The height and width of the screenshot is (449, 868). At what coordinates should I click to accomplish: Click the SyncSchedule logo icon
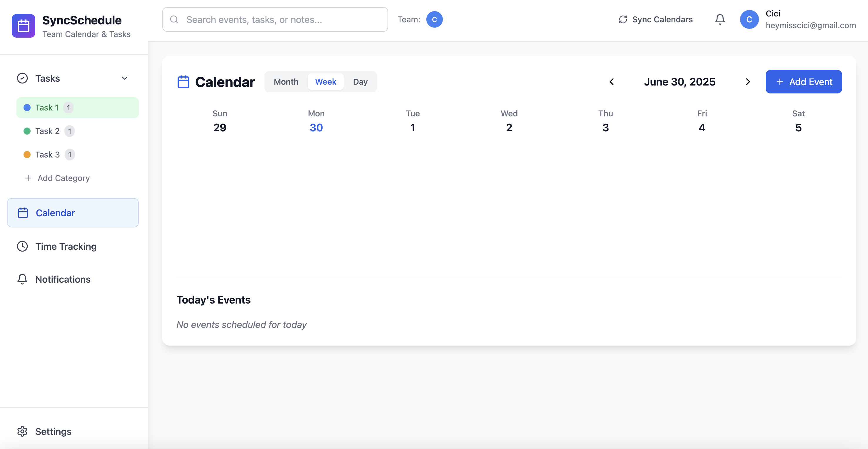(23, 26)
